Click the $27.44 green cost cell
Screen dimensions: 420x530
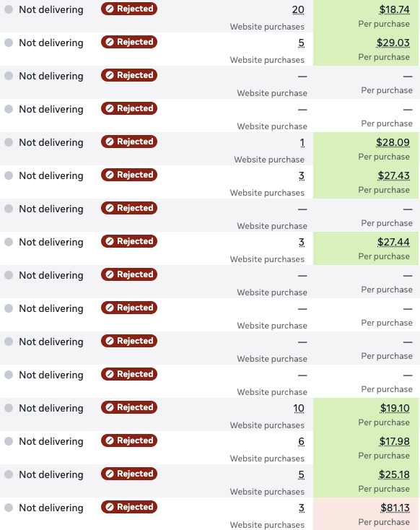pyautogui.click(x=366, y=248)
